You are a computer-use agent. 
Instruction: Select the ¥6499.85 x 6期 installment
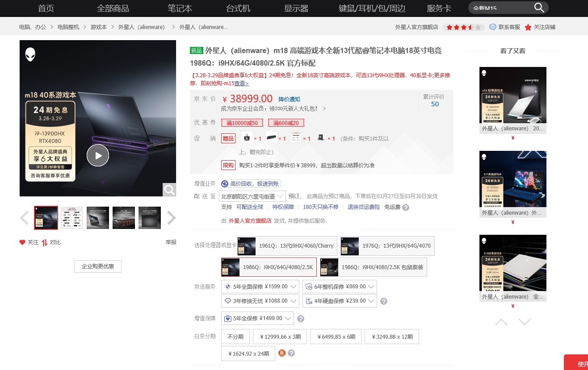336,337
